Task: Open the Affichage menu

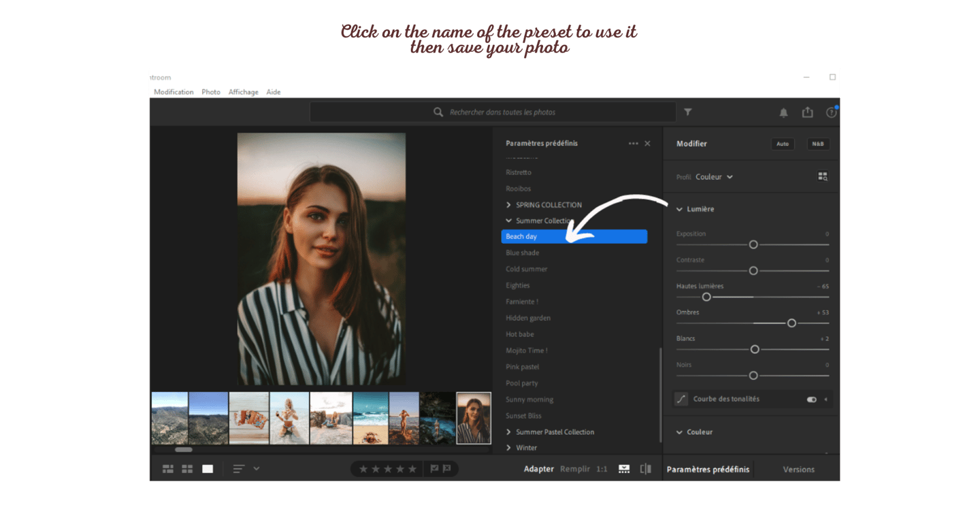Action: pyautogui.click(x=244, y=92)
